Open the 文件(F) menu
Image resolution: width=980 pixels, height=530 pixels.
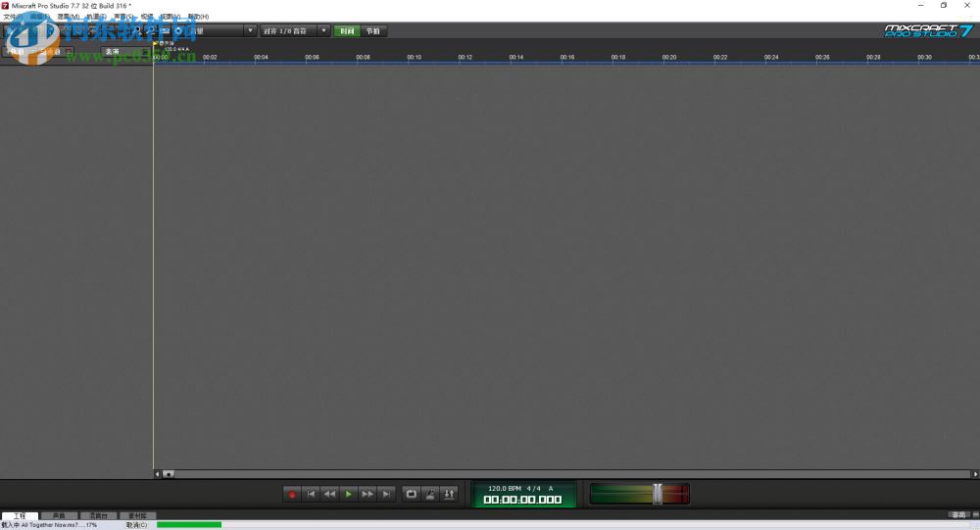tap(13, 17)
